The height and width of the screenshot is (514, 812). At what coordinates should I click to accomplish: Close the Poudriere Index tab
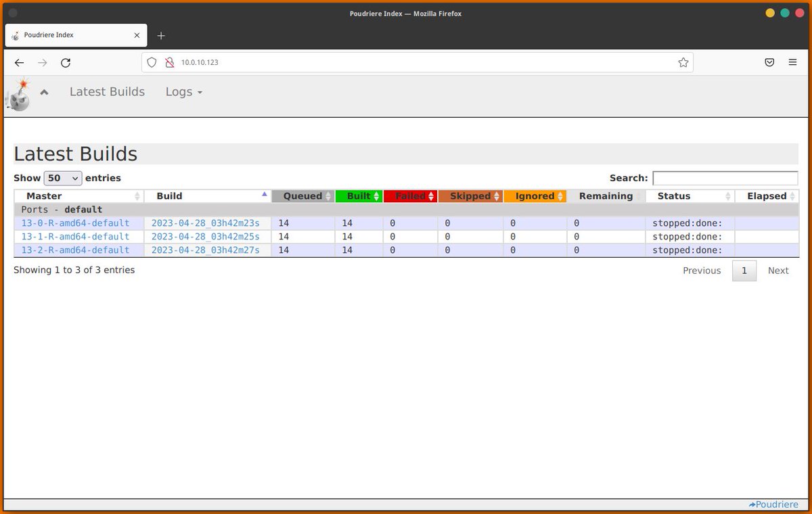(x=137, y=35)
